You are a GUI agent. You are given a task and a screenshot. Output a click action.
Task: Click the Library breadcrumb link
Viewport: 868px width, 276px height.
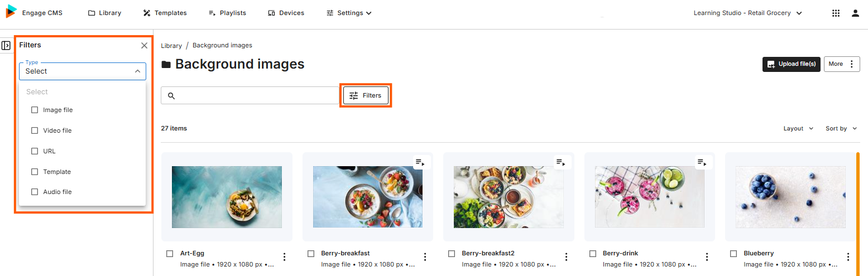click(x=171, y=46)
